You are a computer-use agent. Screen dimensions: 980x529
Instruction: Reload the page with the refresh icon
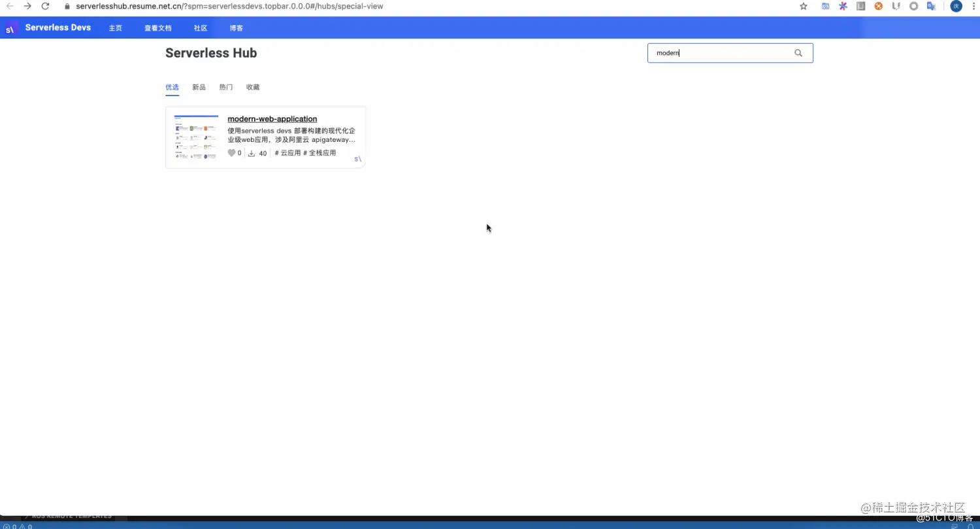click(x=45, y=6)
